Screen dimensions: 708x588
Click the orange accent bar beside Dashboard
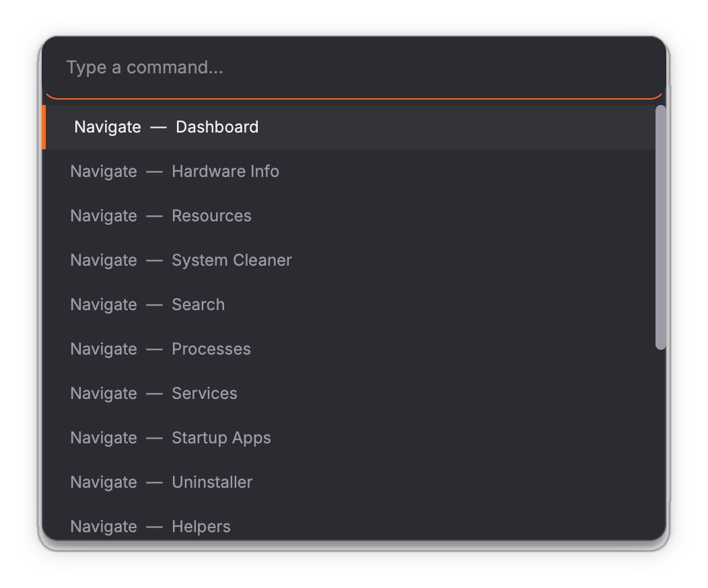coord(44,127)
